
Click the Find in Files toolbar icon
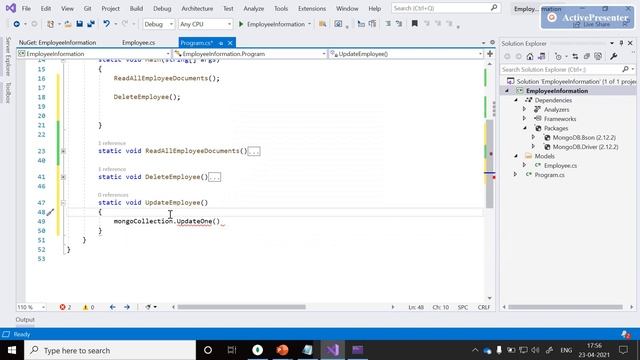[322, 24]
